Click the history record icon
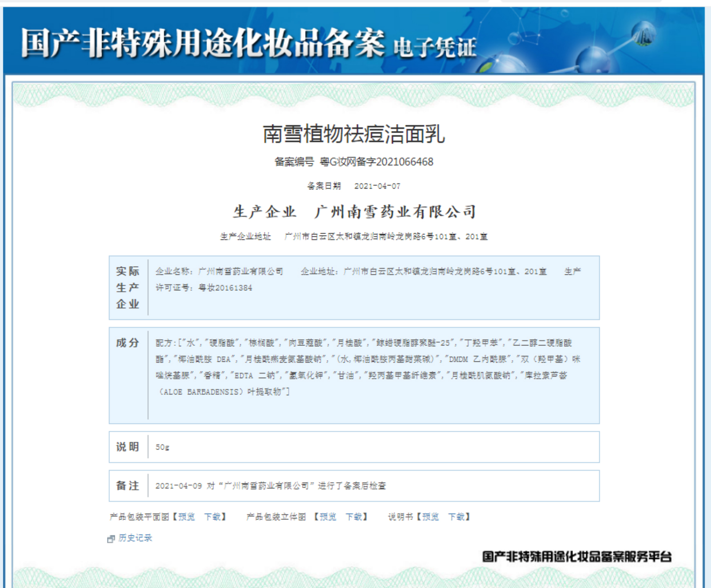Viewport: 711px width, 588px height. (111, 539)
